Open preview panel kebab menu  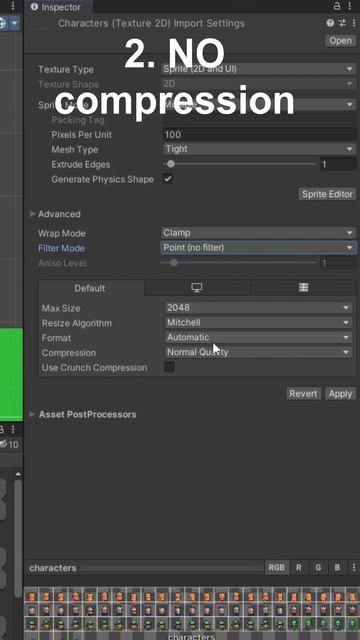click(x=353, y=568)
